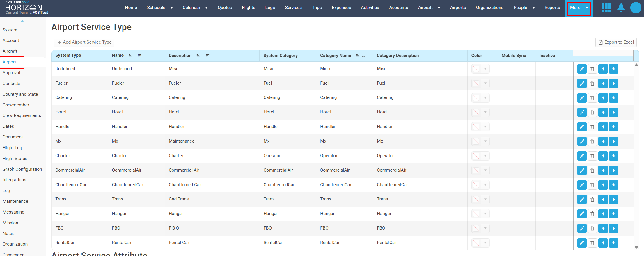Select Crew Requirements in the sidebar
Viewport: 644px width, 256px height.
pos(22,115)
